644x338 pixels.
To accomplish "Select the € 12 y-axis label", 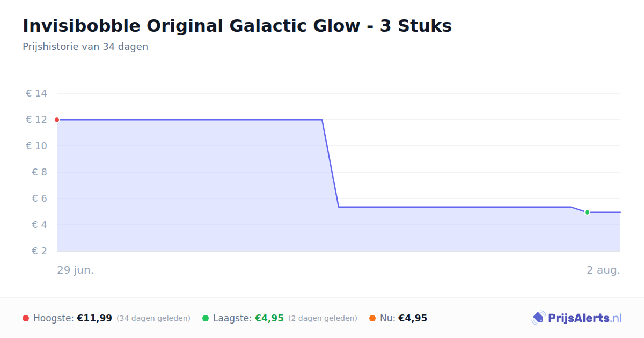I will 36,120.
